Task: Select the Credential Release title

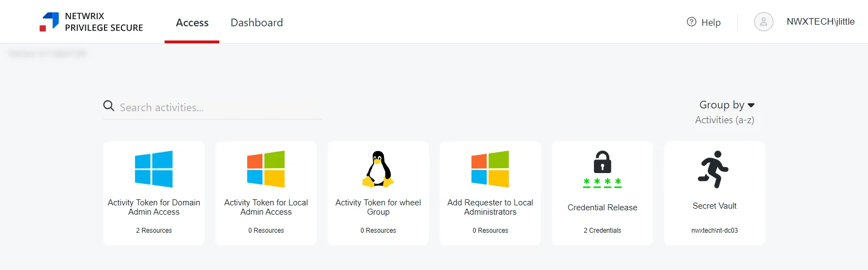Action: pos(602,208)
